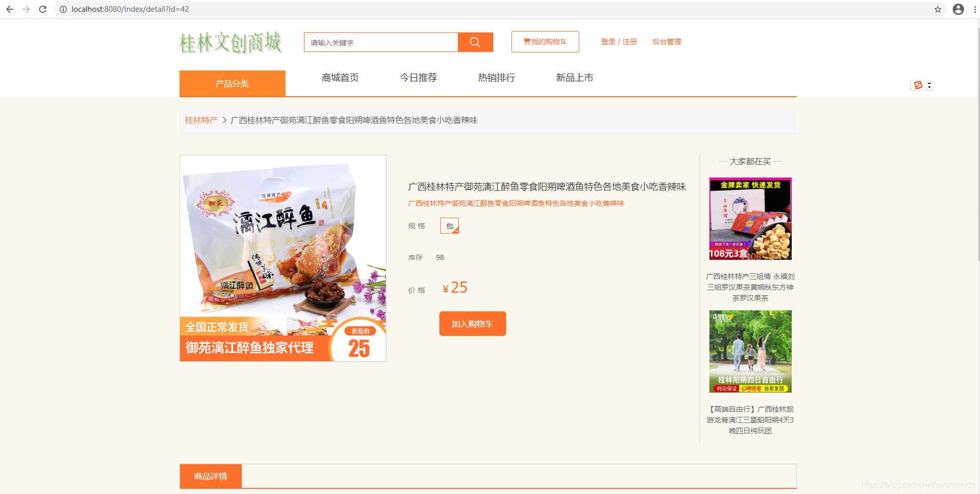Click the 桂林文创商城 site logo
Image resolution: width=980 pixels, height=494 pixels.
(x=230, y=43)
